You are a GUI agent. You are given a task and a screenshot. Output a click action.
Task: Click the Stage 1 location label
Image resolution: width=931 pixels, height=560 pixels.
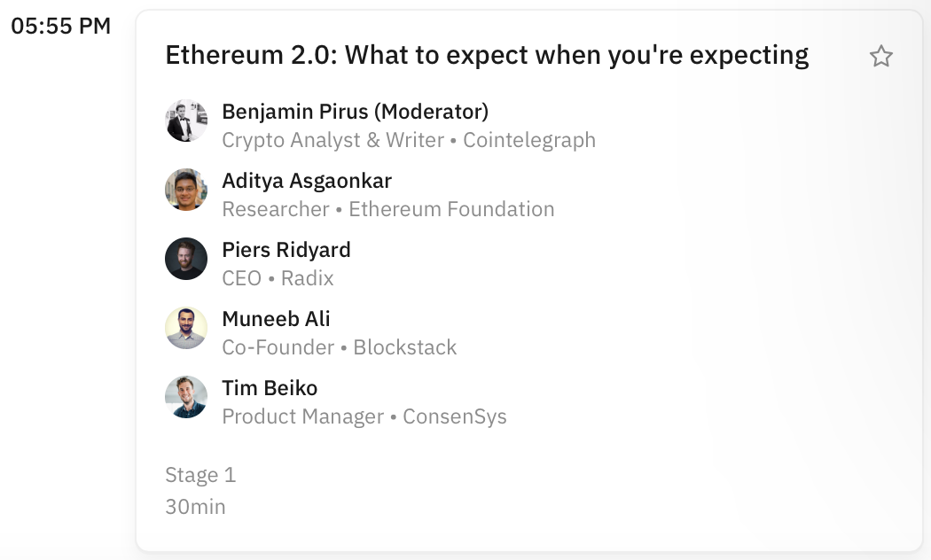pos(200,475)
